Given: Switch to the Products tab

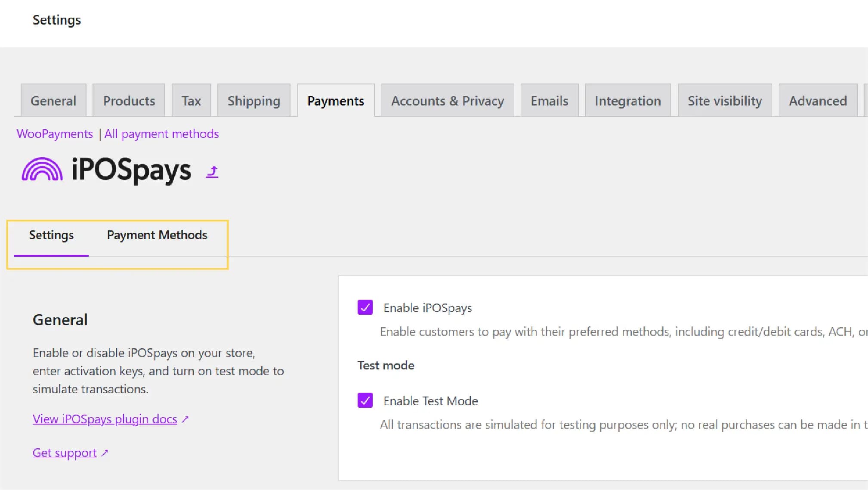Looking at the screenshot, I should click(129, 101).
